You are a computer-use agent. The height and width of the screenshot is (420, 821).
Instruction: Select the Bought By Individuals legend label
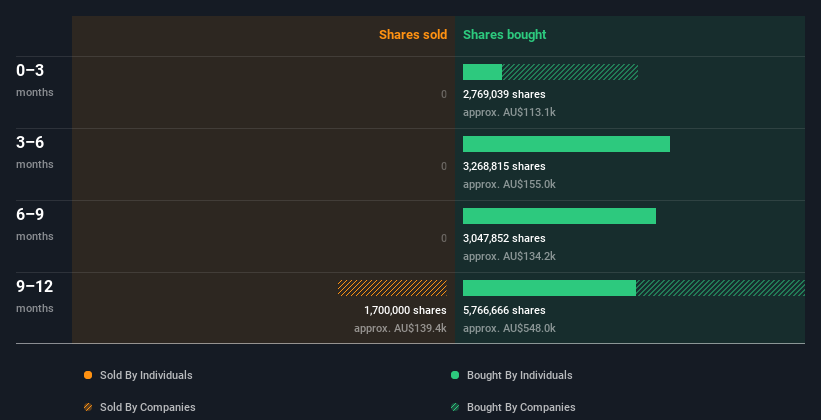coord(519,375)
